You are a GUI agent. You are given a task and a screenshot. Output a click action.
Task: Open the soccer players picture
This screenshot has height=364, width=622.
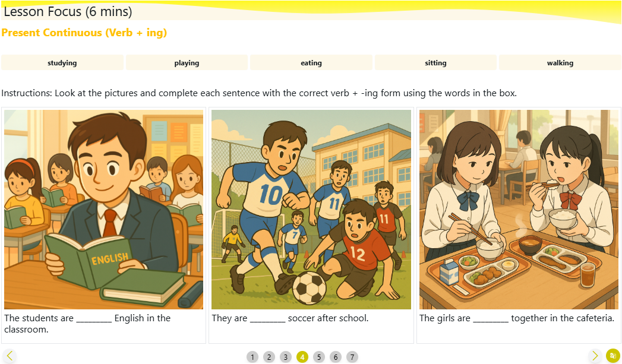311,209
